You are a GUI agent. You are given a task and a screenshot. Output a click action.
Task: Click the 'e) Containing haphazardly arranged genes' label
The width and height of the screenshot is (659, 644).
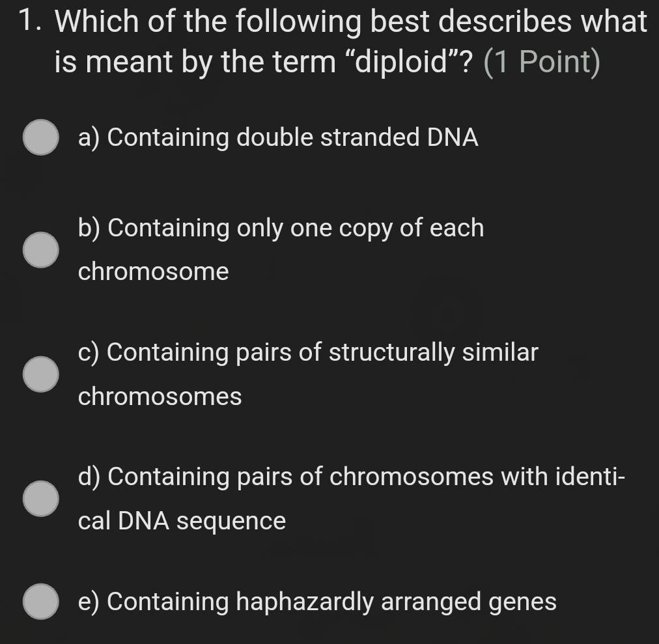pyautogui.click(x=317, y=602)
